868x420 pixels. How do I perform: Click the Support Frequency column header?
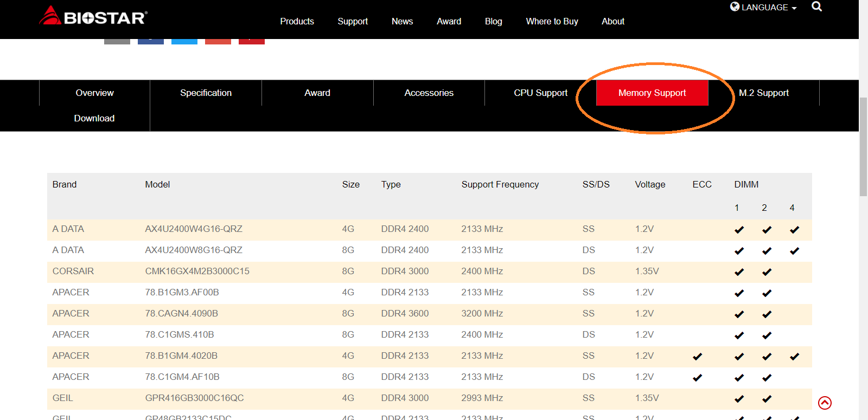pyautogui.click(x=500, y=184)
